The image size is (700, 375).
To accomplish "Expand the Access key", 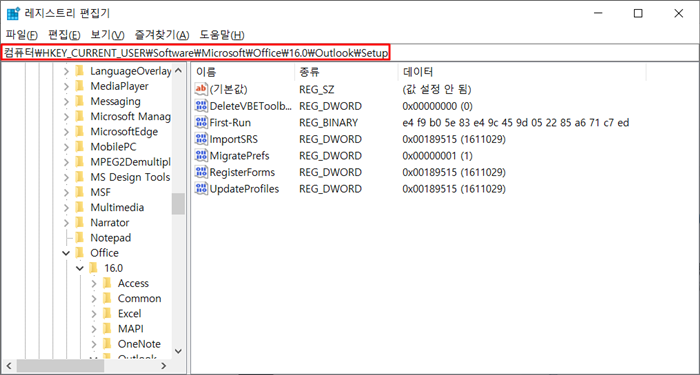I will pos(94,283).
